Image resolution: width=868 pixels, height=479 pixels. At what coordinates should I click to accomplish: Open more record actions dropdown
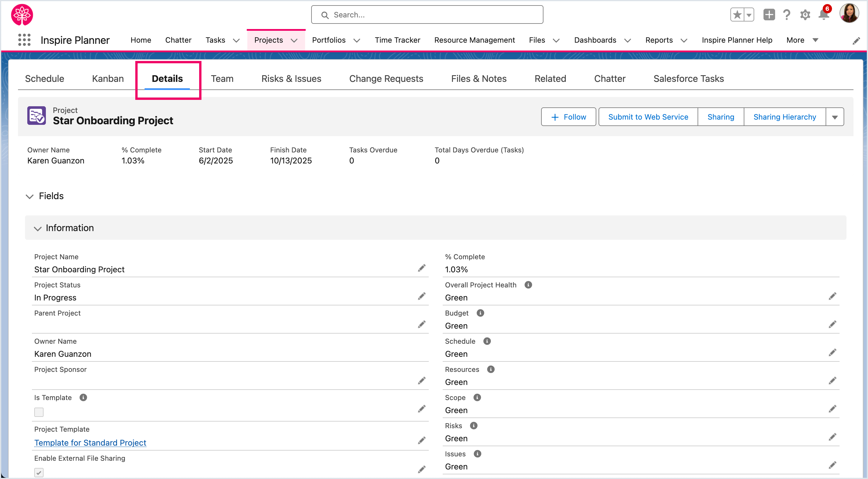[x=835, y=117]
